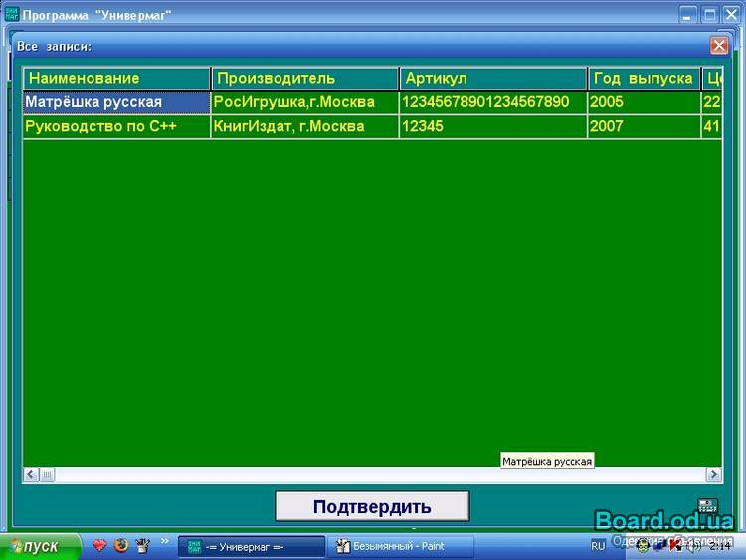Close the Все записи dialog
Screen dimensions: 746x560
(x=718, y=46)
